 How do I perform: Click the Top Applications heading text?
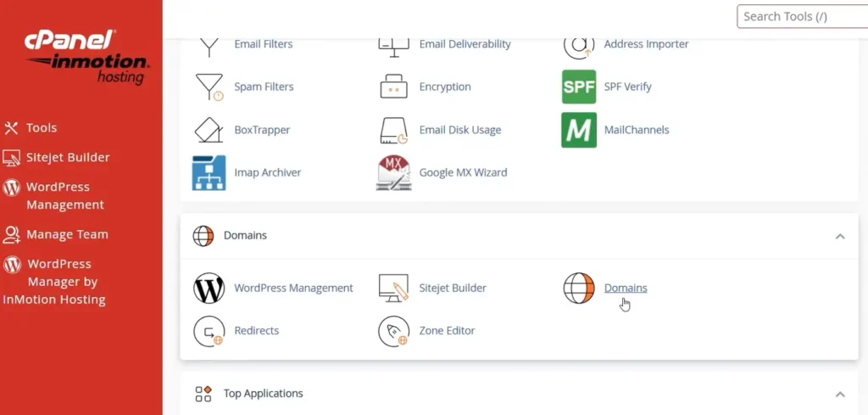tap(264, 394)
